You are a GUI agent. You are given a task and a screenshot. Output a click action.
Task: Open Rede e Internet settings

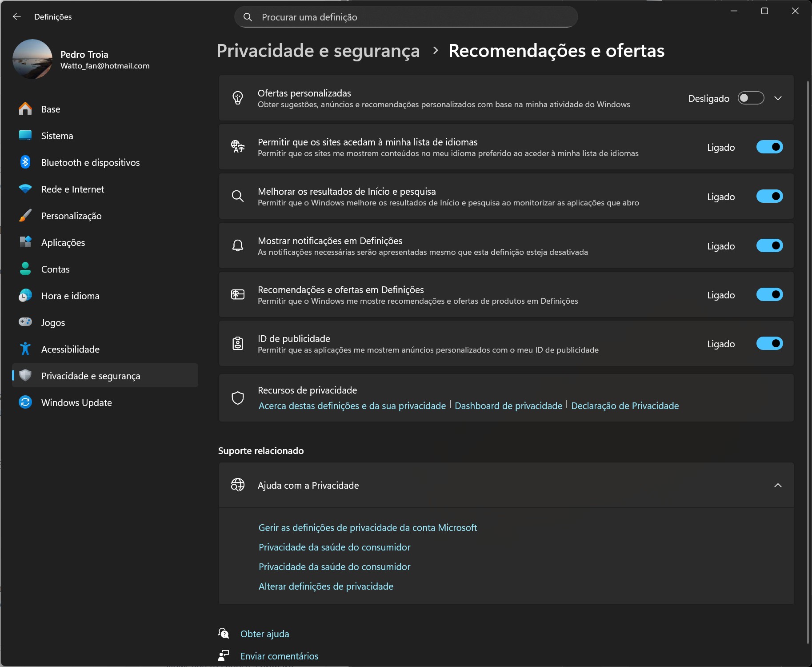pyautogui.click(x=73, y=189)
